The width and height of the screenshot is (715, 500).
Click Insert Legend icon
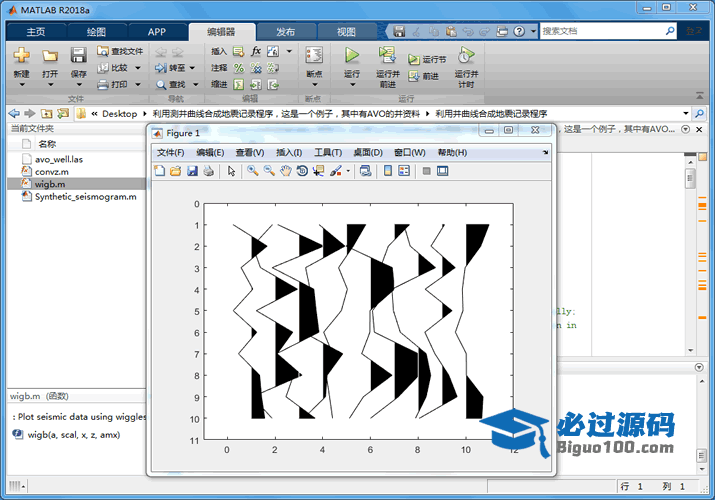pyautogui.click(x=404, y=171)
